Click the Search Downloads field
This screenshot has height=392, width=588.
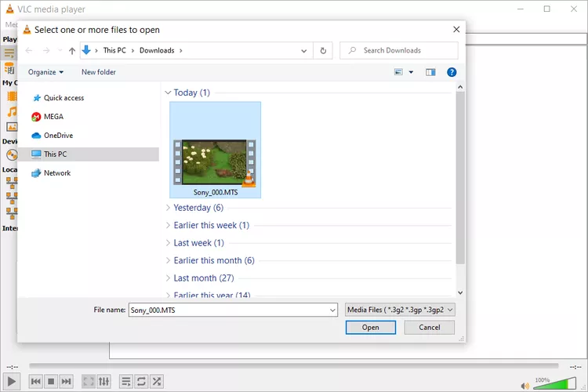click(398, 51)
